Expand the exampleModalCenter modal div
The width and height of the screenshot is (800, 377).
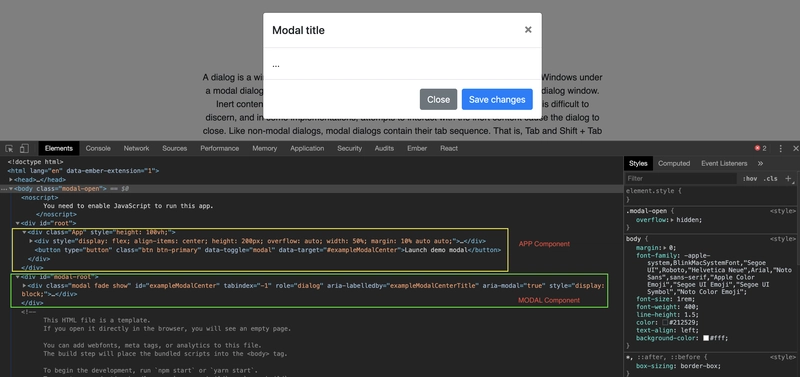pyautogui.click(x=24, y=286)
